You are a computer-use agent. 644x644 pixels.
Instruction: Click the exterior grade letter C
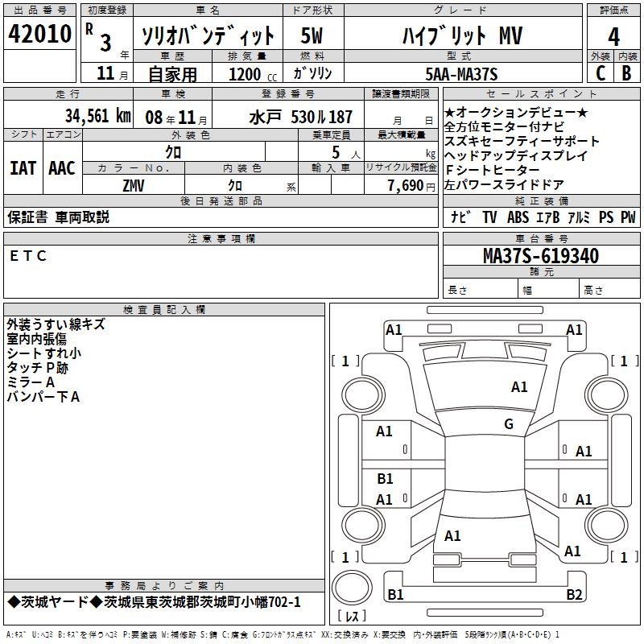600,73
